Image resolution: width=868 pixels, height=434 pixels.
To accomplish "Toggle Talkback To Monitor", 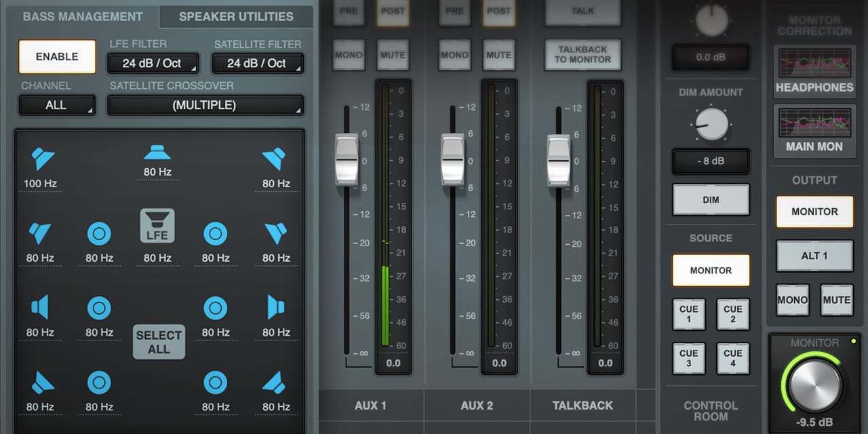I will (583, 55).
